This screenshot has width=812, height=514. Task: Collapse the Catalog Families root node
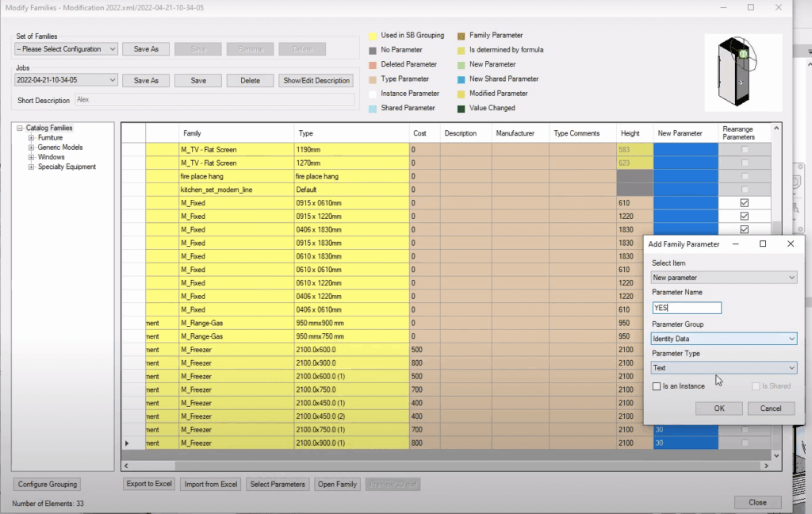20,128
